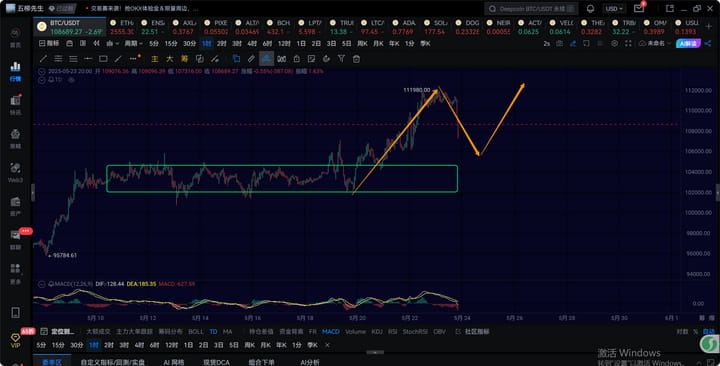Screen dimensions: 720x366
Task: Open the notification bell
Action: pos(591,9)
